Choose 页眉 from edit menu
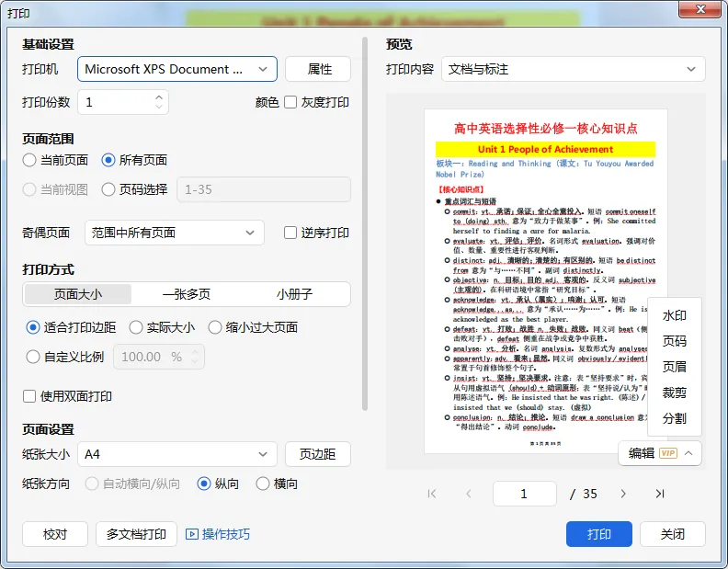The height and width of the screenshot is (569, 728). pos(674,367)
